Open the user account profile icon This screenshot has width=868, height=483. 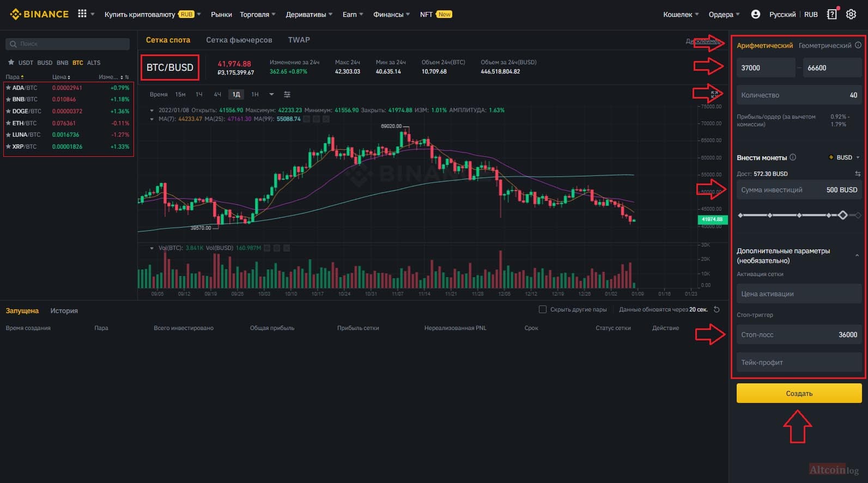point(755,14)
